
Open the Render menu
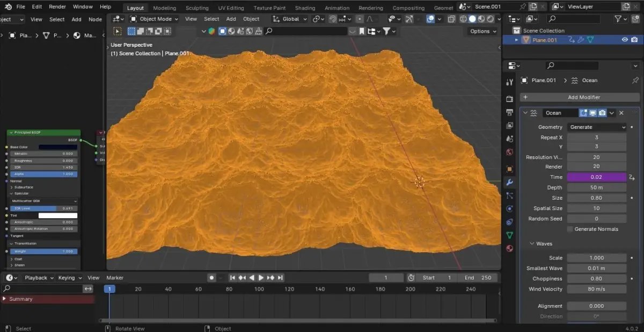(57, 6)
